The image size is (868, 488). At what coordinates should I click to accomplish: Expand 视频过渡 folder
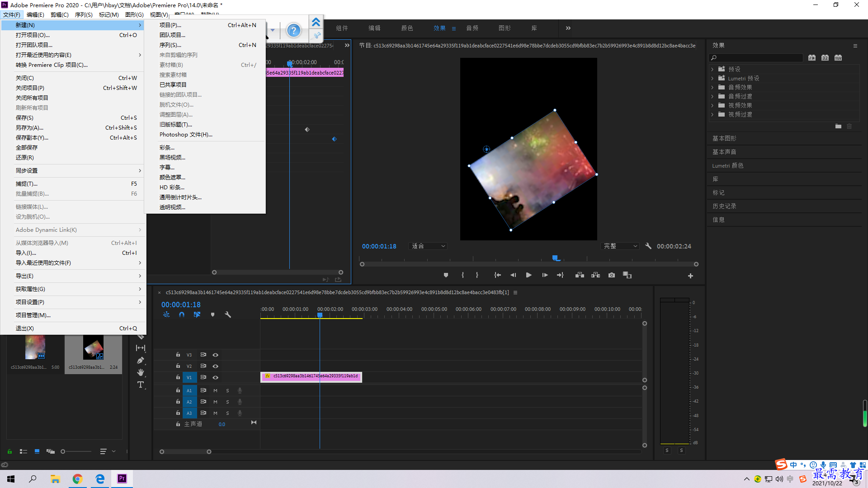click(712, 114)
